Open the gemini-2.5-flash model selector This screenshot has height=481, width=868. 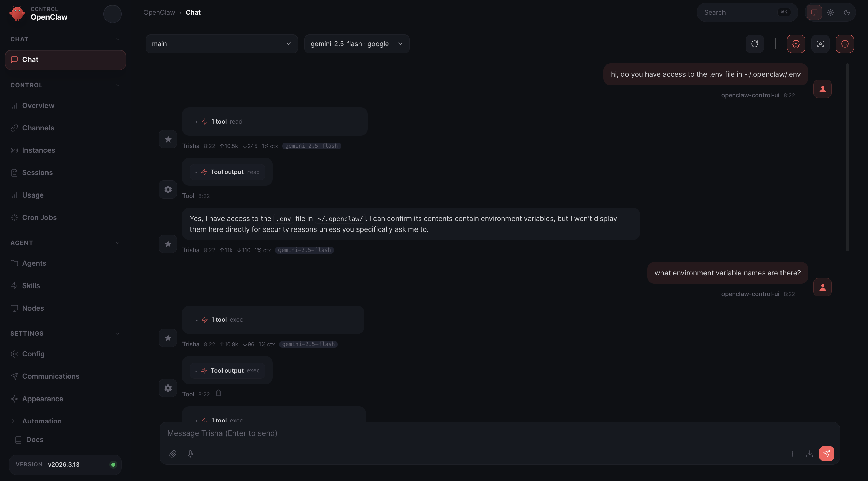coord(356,43)
